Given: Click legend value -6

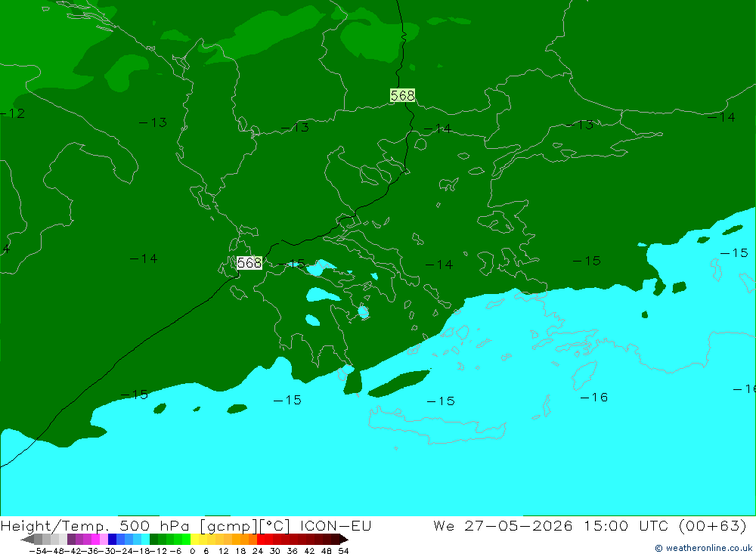Looking at the screenshot, I should click(x=175, y=551).
